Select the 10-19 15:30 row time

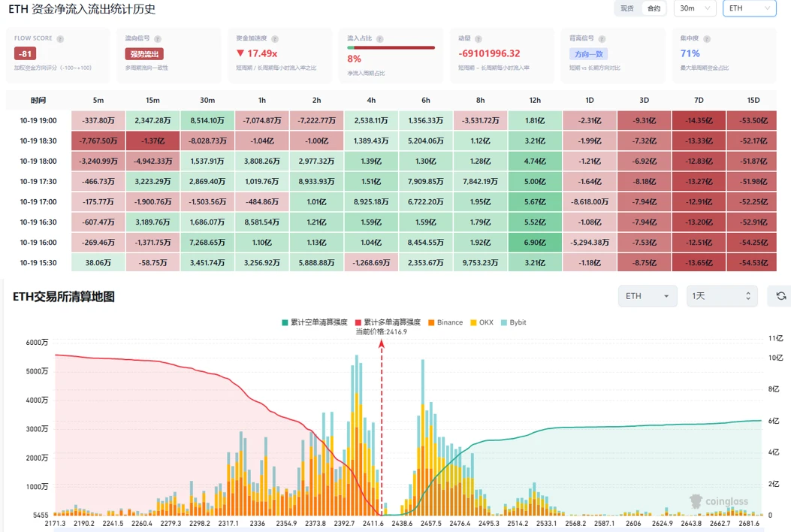click(x=38, y=262)
